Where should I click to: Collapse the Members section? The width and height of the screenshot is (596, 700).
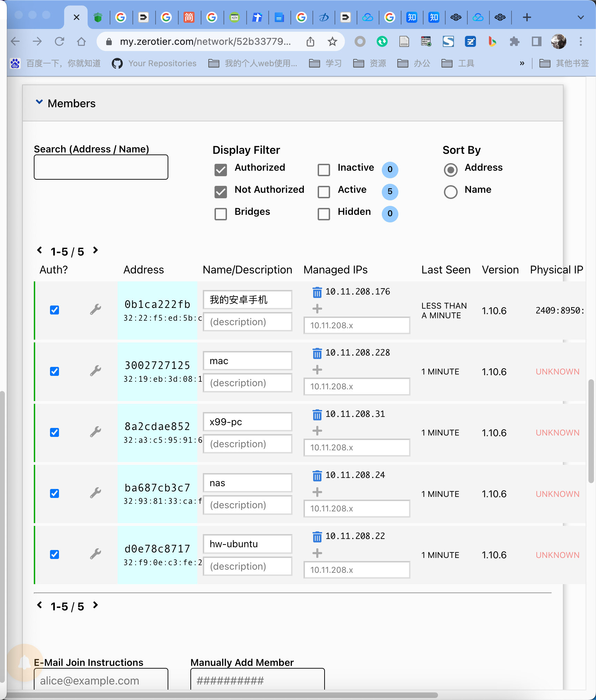pyautogui.click(x=39, y=102)
